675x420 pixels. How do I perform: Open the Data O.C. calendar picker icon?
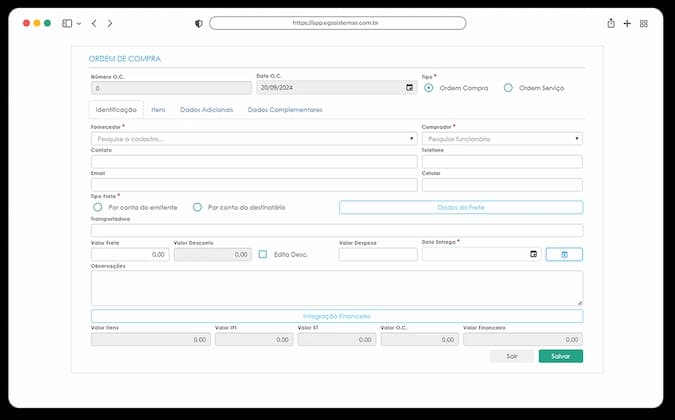tap(409, 88)
